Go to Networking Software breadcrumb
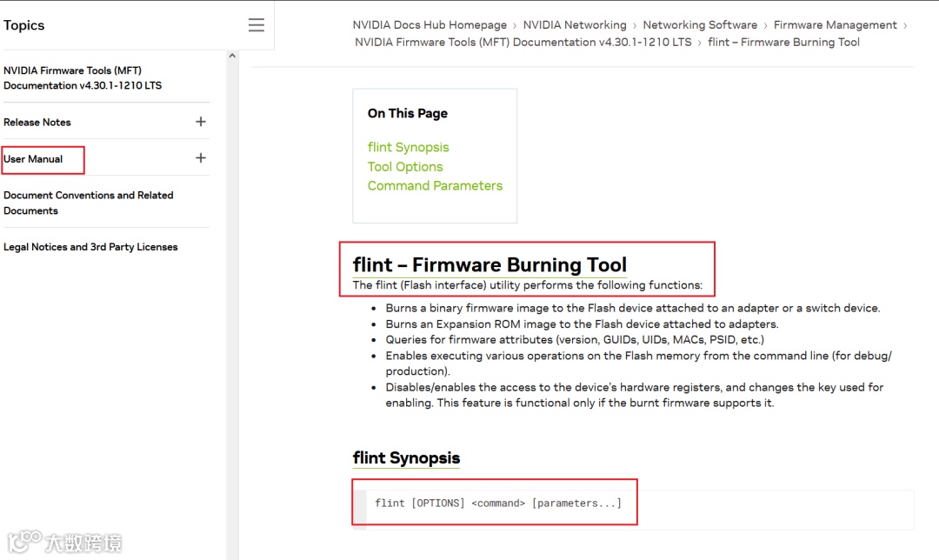This screenshot has width=939, height=560. (x=700, y=24)
